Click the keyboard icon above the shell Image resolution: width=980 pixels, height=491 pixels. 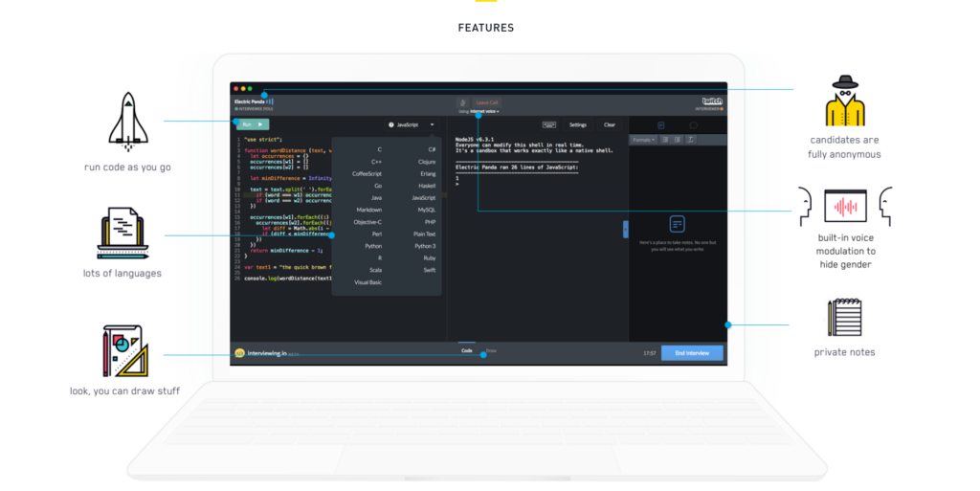coord(548,124)
